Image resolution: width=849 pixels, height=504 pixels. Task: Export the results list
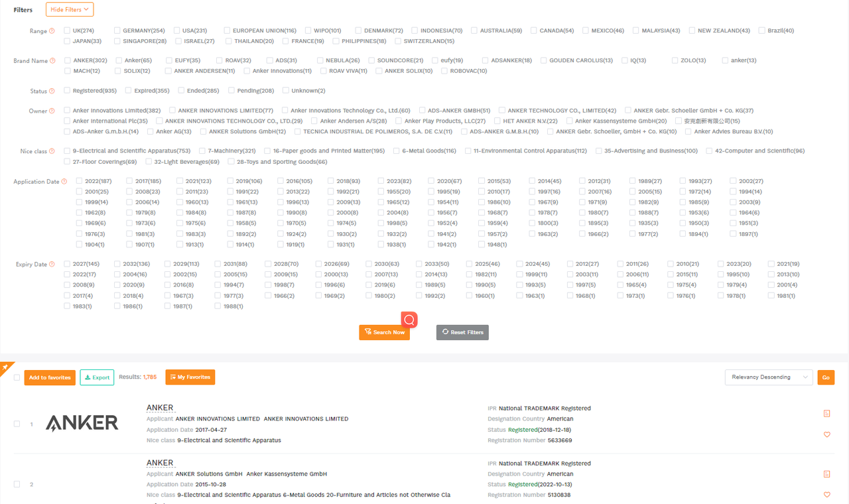(x=97, y=377)
